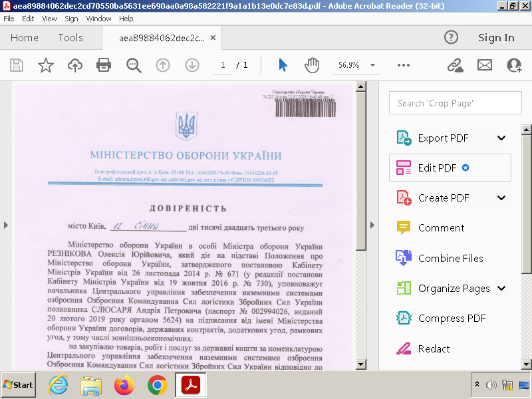Click the Save file icon
532x399 pixels.
(x=16, y=65)
